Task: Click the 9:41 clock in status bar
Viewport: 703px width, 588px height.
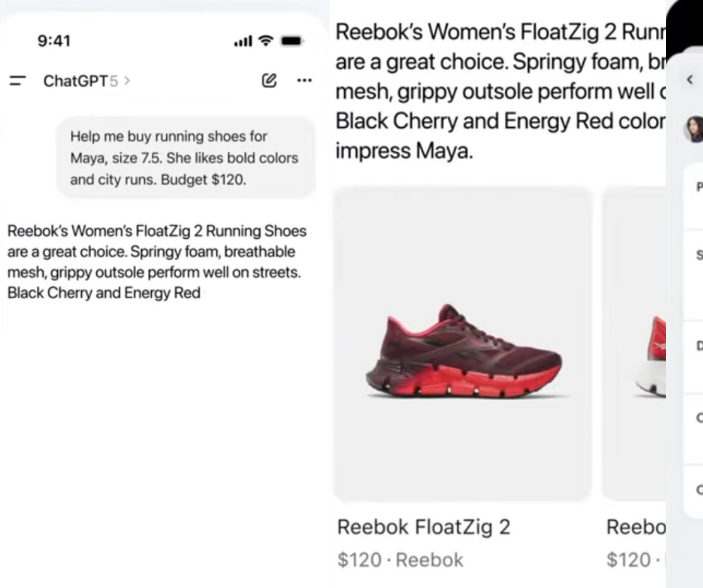Action: pyautogui.click(x=54, y=41)
